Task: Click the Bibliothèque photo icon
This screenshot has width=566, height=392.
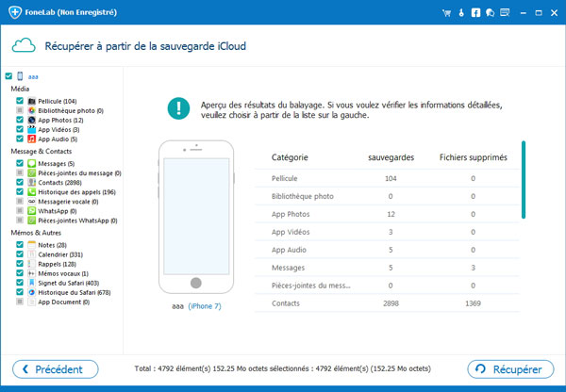Action: [x=32, y=110]
